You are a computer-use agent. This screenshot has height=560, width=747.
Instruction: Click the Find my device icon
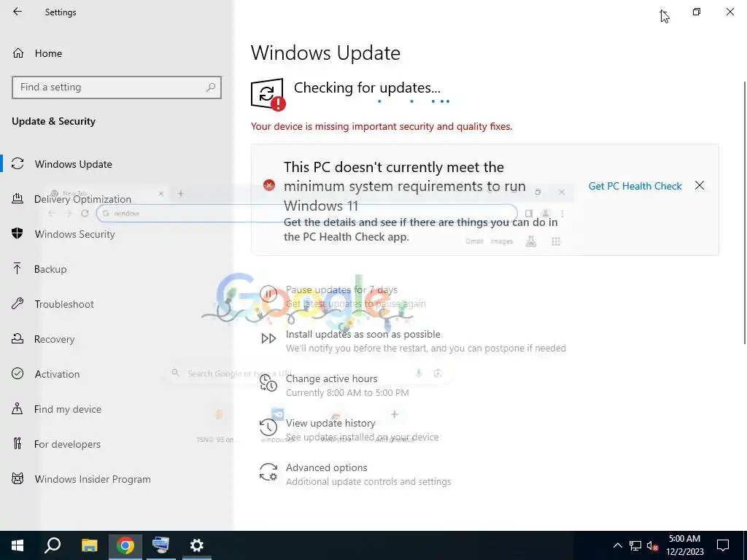(x=18, y=408)
